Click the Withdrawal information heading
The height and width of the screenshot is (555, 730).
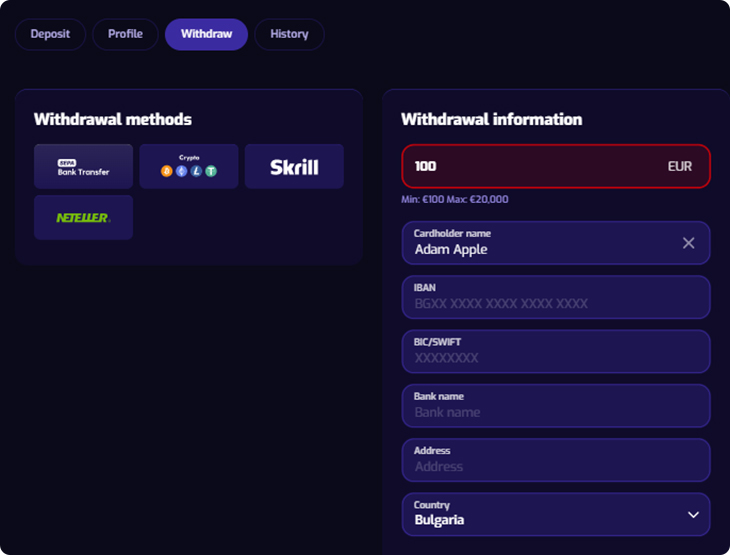click(492, 119)
